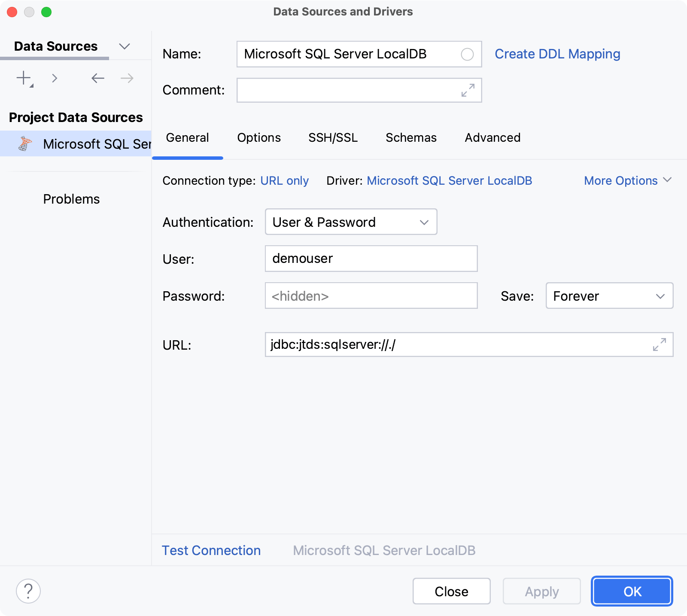
Task: Open the Authentication dropdown
Action: click(x=350, y=222)
